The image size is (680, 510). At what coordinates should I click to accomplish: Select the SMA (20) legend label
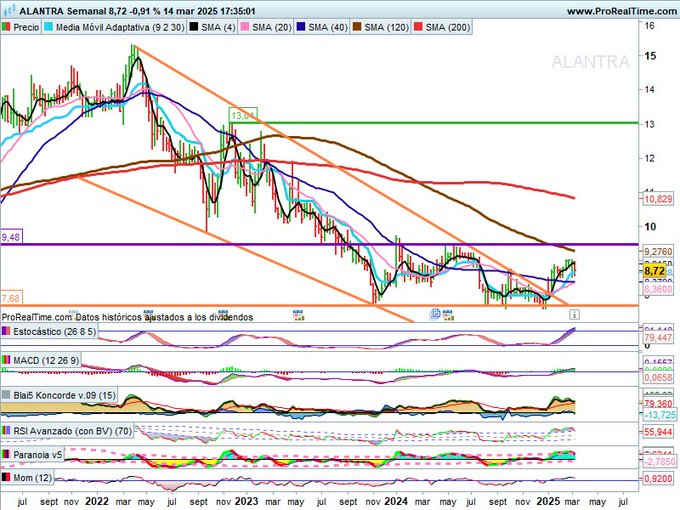[x=271, y=27]
